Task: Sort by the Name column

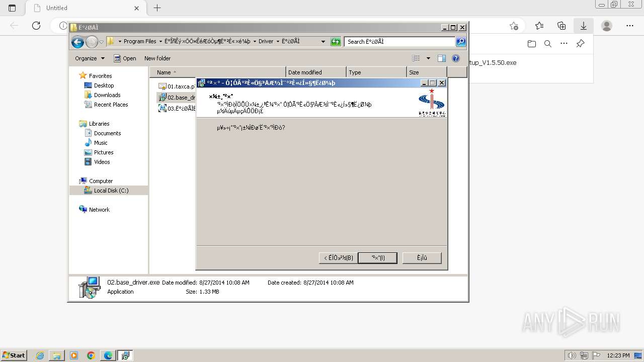Action: pos(218,72)
